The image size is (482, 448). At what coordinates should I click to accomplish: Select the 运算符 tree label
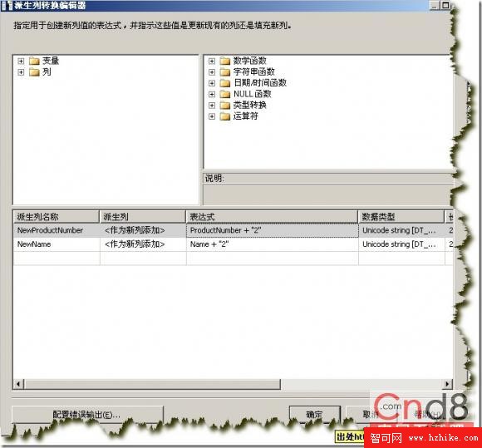point(245,116)
